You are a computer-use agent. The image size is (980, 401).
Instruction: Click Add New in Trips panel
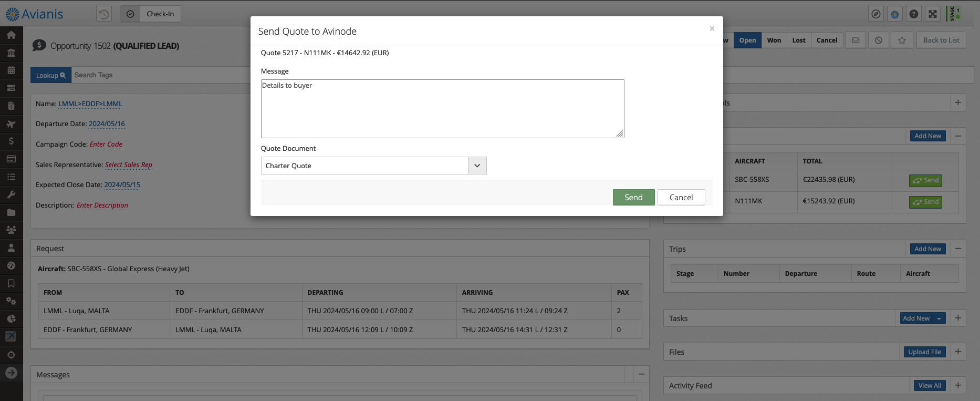point(927,249)
